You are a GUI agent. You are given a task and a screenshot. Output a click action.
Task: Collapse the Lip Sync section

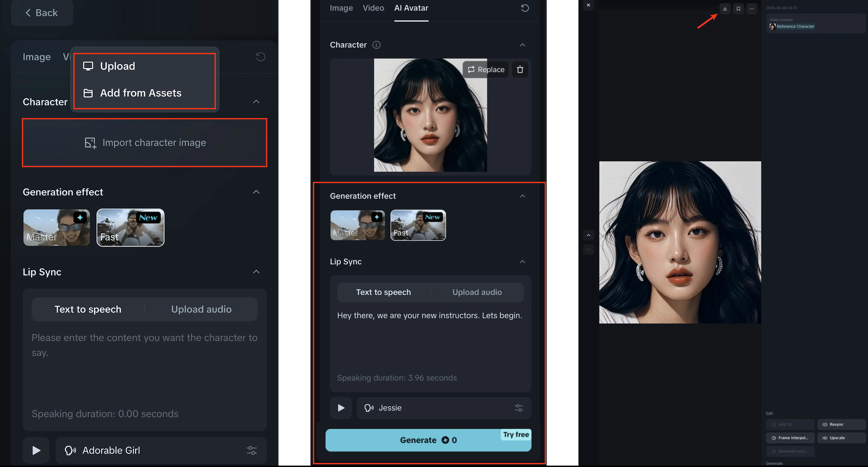click(x=522, y=262)
